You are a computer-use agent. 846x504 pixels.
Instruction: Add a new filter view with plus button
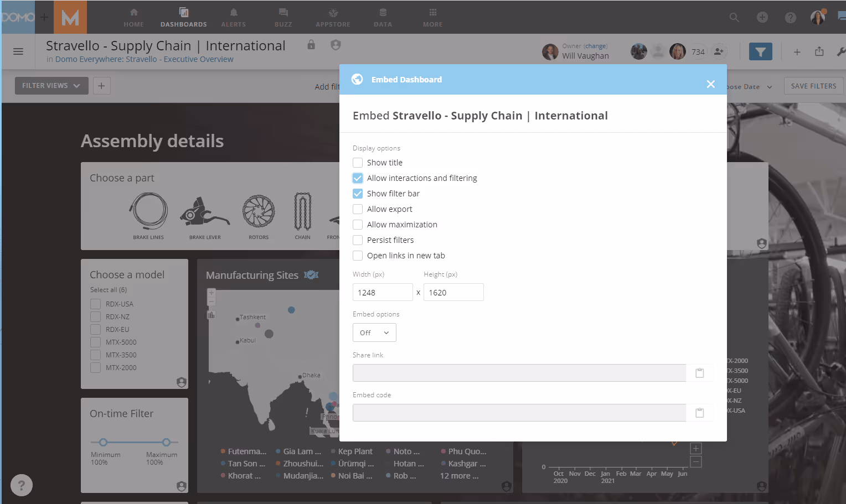[101, 86]
